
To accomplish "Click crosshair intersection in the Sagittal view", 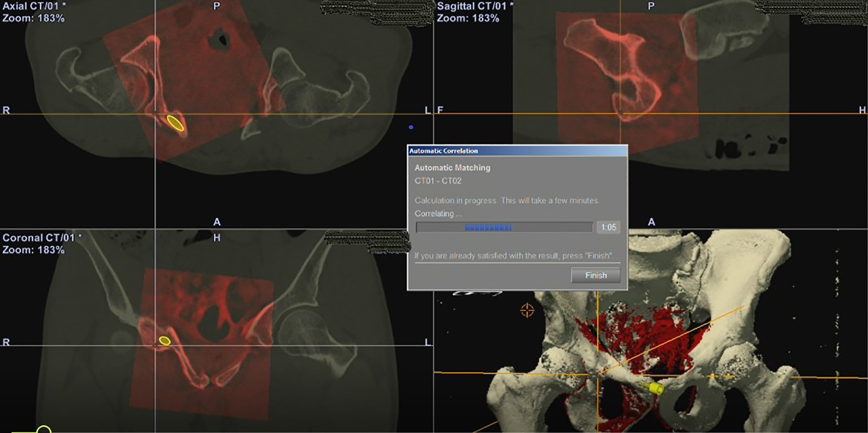I will tap(620, 113).
